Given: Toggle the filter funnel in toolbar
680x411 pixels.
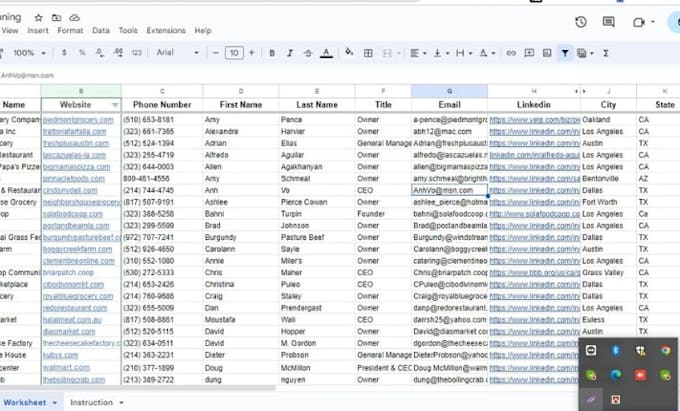Looking at the screenshot, I should [565, 52].
